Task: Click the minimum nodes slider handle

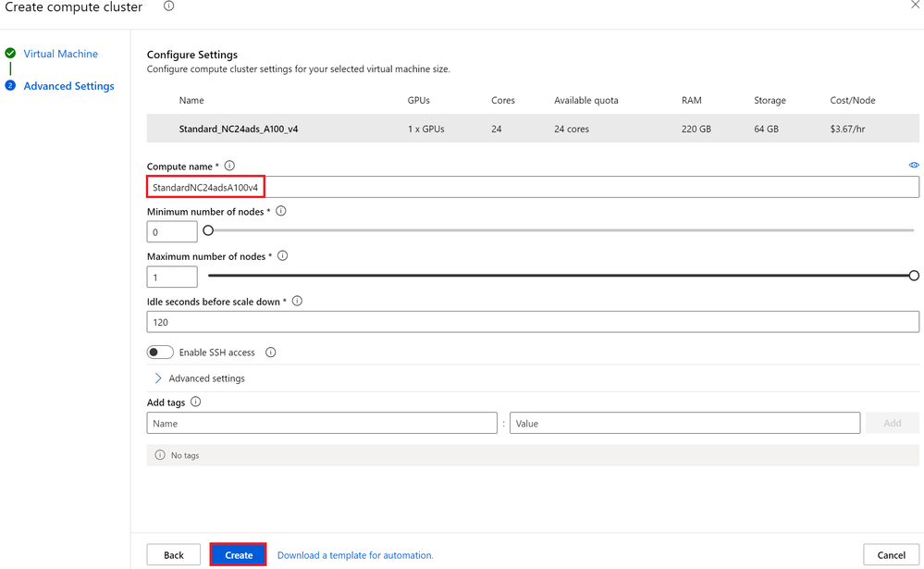Action: click(x=208, y=230)
